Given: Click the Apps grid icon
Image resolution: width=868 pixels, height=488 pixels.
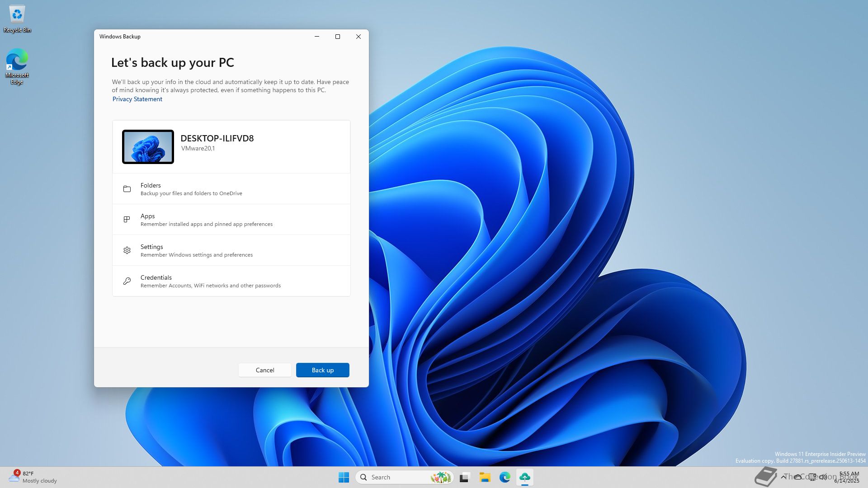Looking at the screenshot, I should click(127, 220).
